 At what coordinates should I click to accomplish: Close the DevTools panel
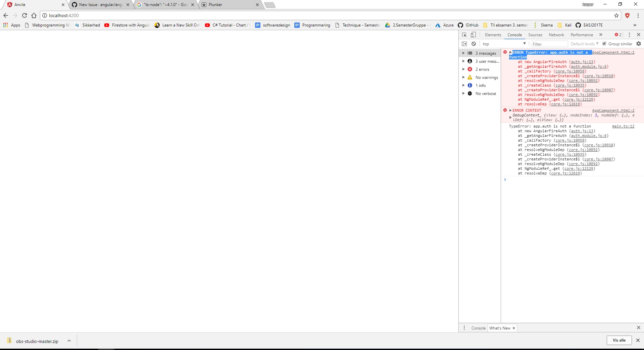(x=639, y=35)
